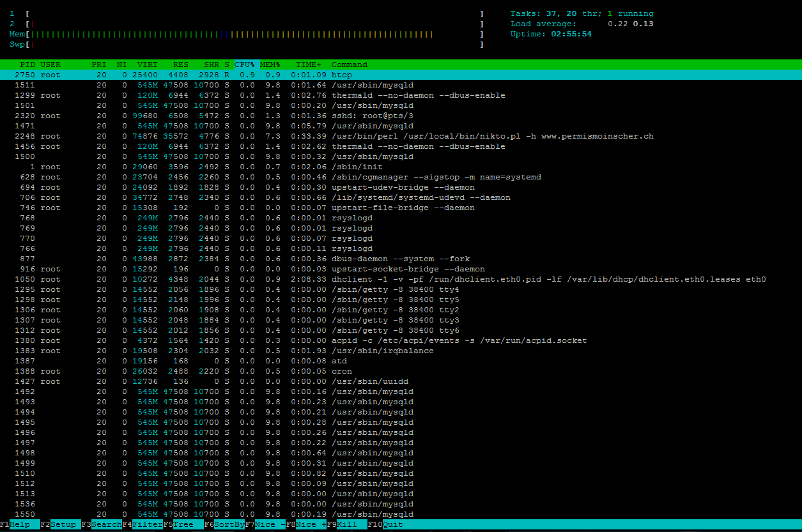Sort by the VIRT column header
The image size is (802, 532).
pos(148,65)
